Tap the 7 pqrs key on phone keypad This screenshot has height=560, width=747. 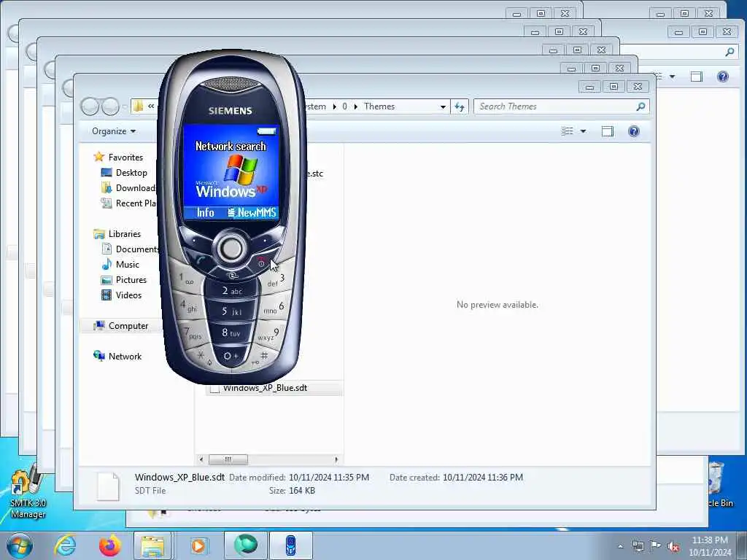[x=193, y=332]
